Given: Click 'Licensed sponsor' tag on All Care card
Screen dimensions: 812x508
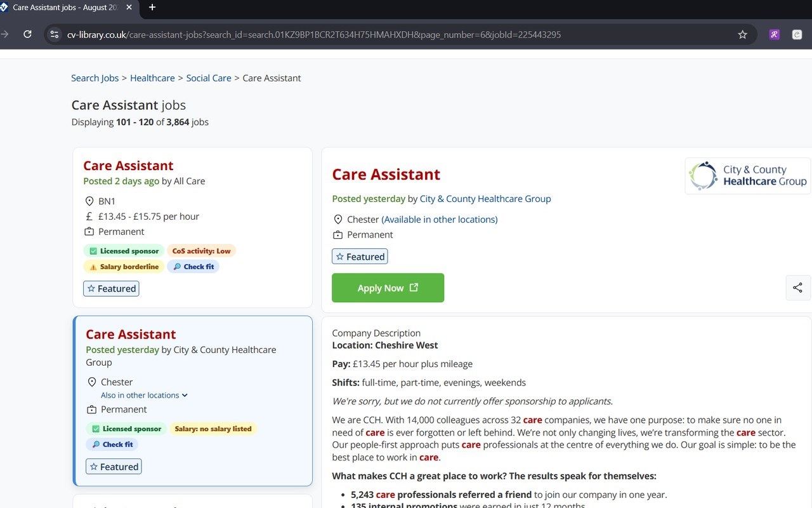Looking at the screenshot, I should coord(124,251).
